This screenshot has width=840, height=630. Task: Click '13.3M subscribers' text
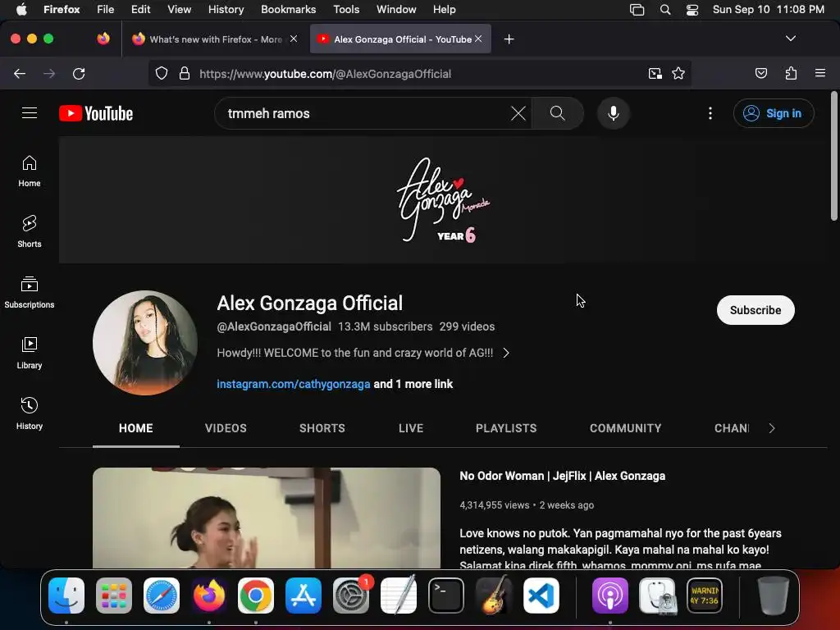(x=386, y=326)
